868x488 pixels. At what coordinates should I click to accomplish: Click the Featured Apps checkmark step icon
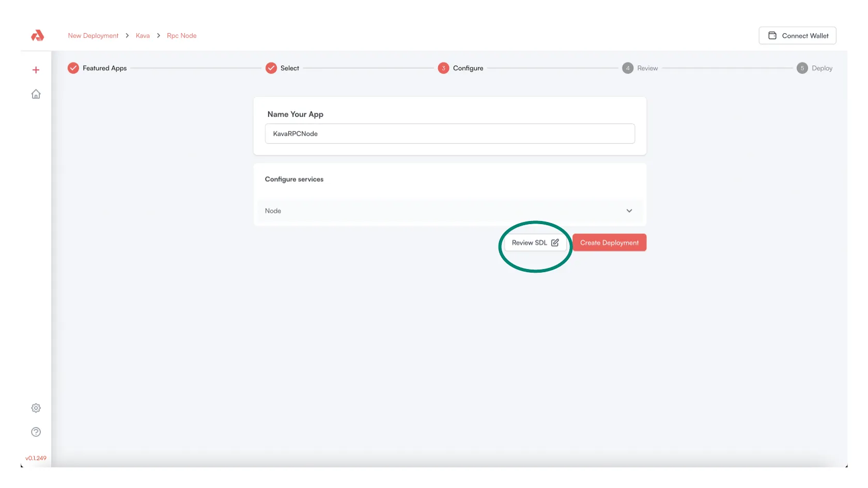click(73, 68)
